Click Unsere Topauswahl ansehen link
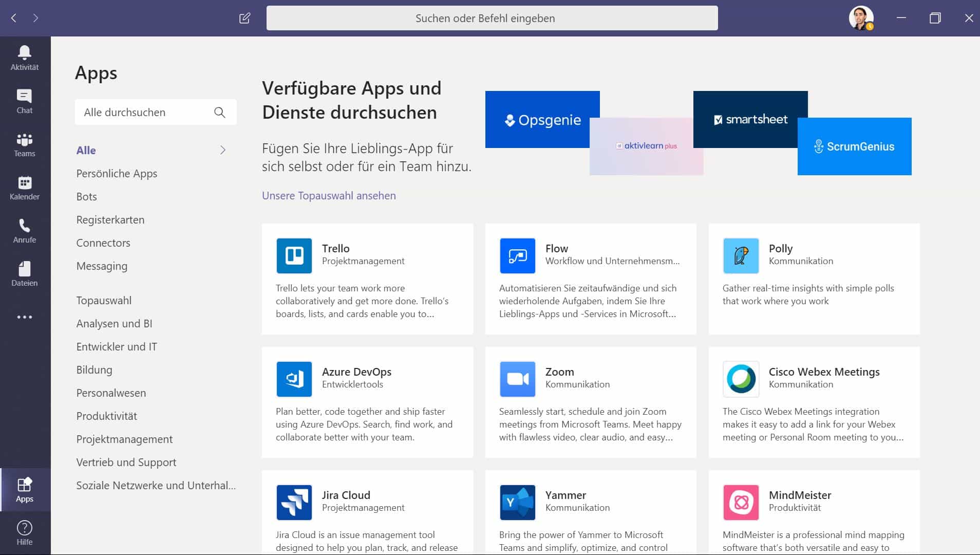Screen dimensions: 980x555 tap(329, 196)
